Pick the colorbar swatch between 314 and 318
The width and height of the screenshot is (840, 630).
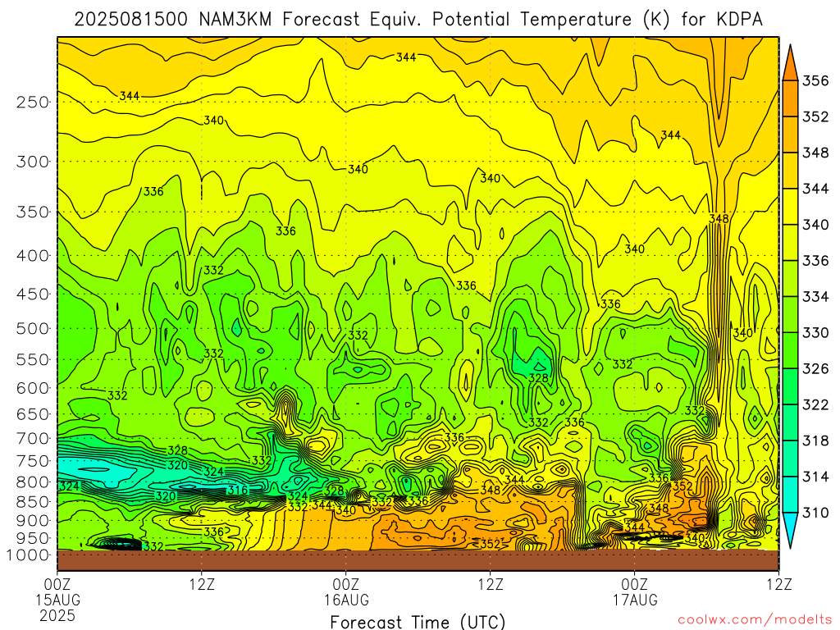pos(790,458)
